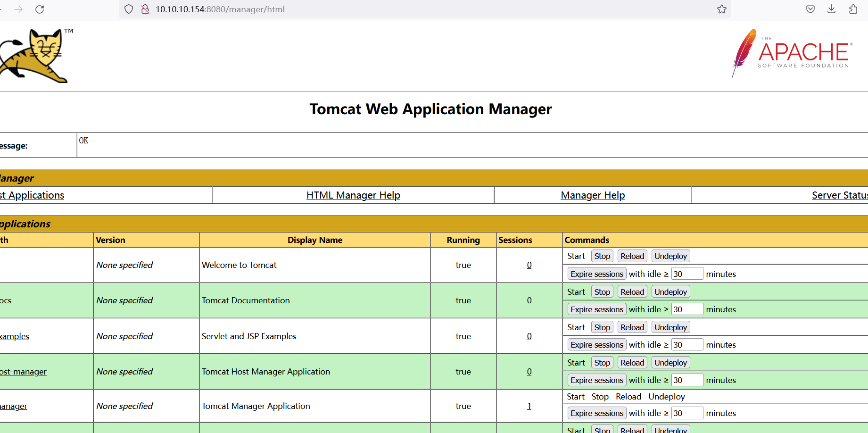Viewport: 868px width, 433px height.
Task: Expire sessions for Welcome to Tomcat
Action: 597,274
